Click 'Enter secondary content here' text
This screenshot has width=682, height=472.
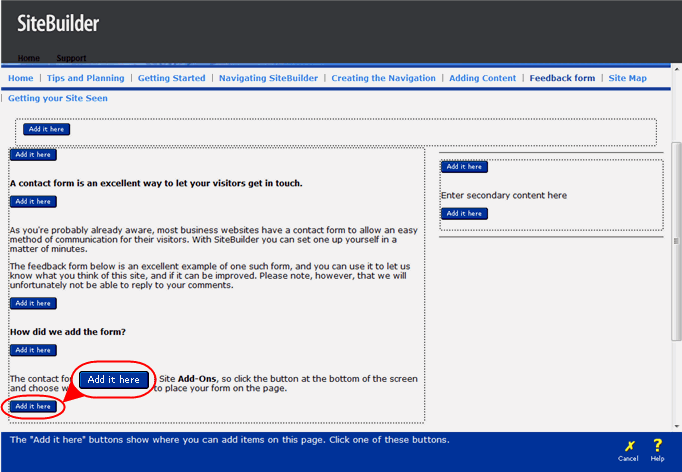504,195
